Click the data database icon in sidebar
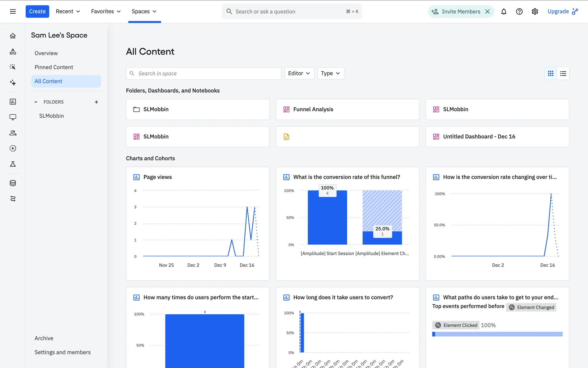The height and width of the screenshot is (368, 588). [x=13, y=183]
